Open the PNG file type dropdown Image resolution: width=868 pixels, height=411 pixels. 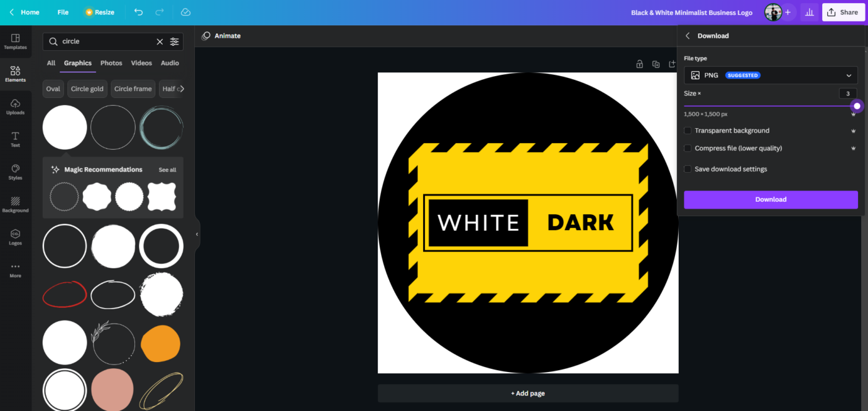point(771,75)
